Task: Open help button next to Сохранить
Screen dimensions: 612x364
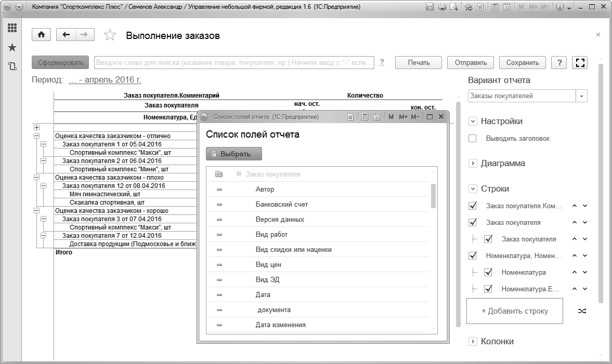Action: pyautogui.click(x=559, y=62)
